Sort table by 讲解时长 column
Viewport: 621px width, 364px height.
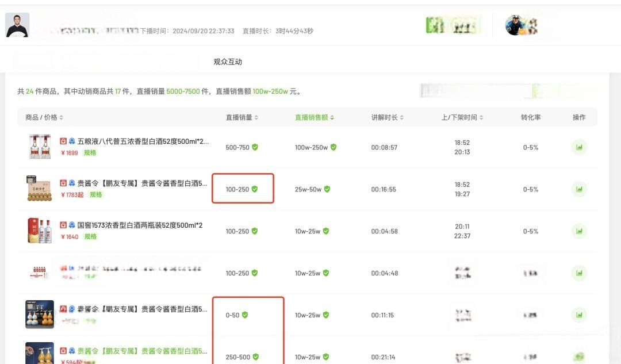point(401,118)
